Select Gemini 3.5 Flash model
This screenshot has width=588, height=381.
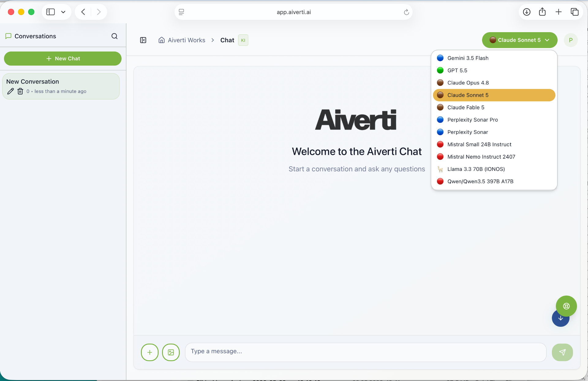pos(494,58)
